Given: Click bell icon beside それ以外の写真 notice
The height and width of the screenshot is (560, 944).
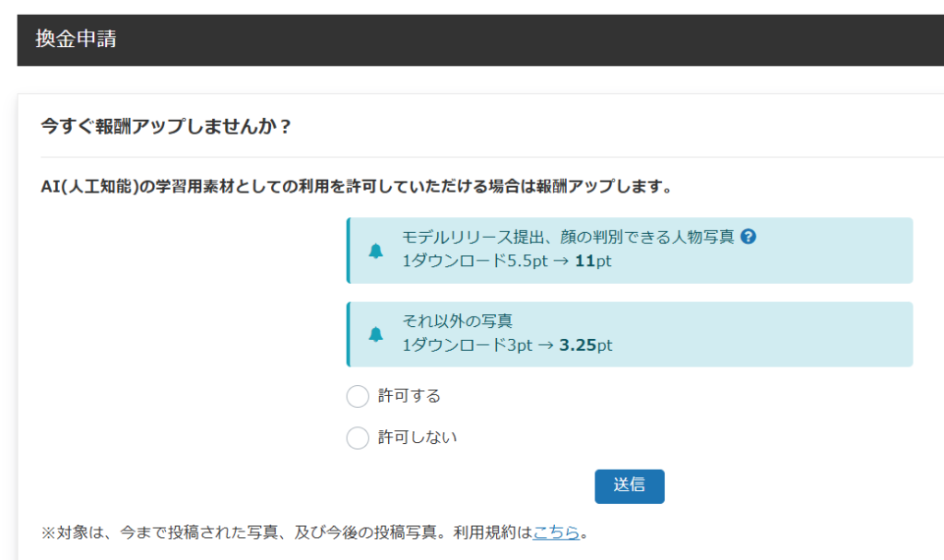Looking at the screenshot, I should (x=376, y=333).
